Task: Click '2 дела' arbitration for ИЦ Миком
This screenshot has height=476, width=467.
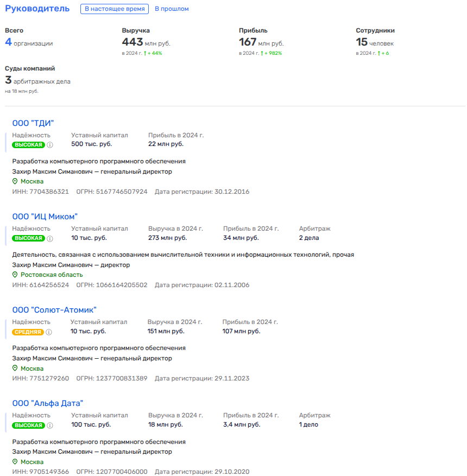Action: (309, 238)
